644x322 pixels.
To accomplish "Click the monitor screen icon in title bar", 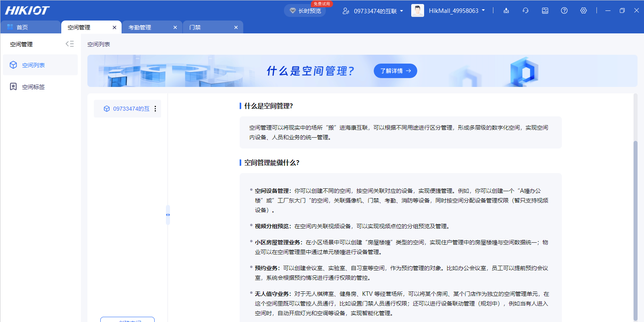I will click(x=545, y=11).
